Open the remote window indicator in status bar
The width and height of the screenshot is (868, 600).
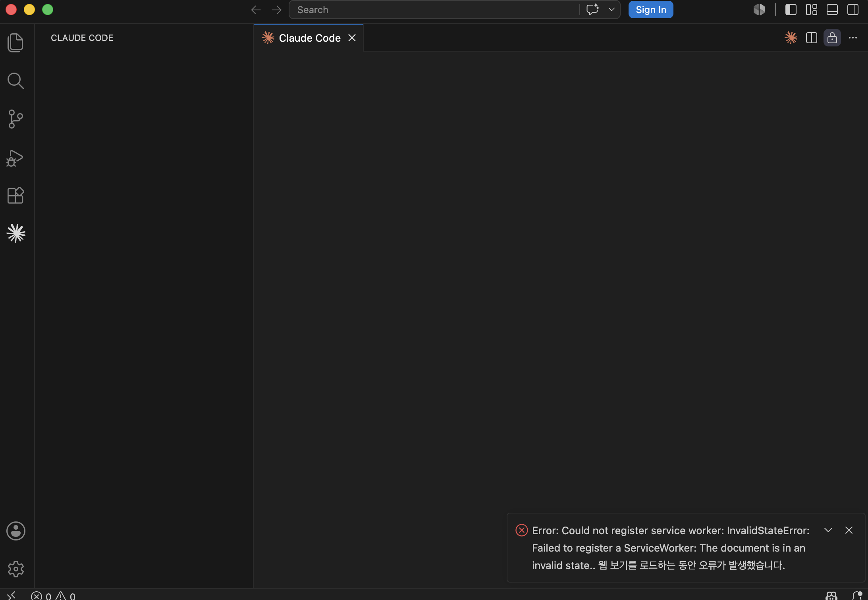(11, 595)
